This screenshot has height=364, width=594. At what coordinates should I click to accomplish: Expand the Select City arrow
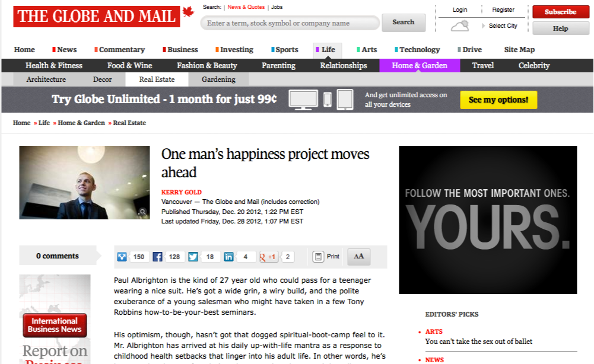point(484,25)
